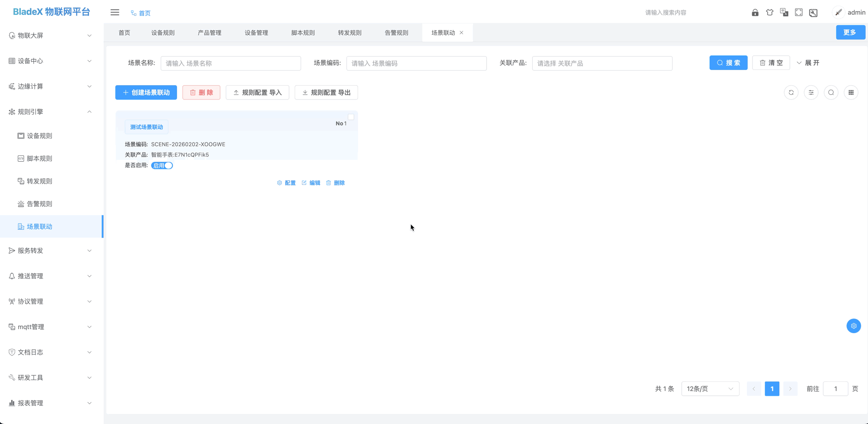Close the 场景联动 tab

(x=461, y=32)
